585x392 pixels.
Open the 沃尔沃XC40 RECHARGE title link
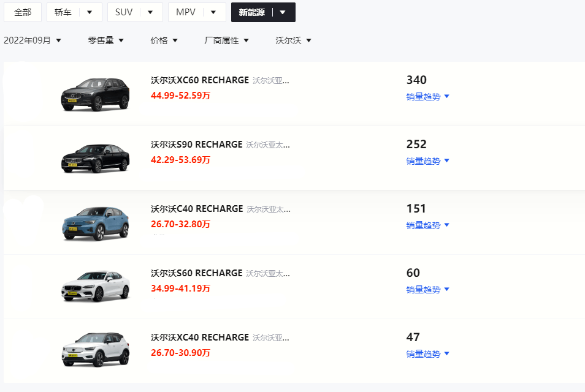(x=200, y=337)
